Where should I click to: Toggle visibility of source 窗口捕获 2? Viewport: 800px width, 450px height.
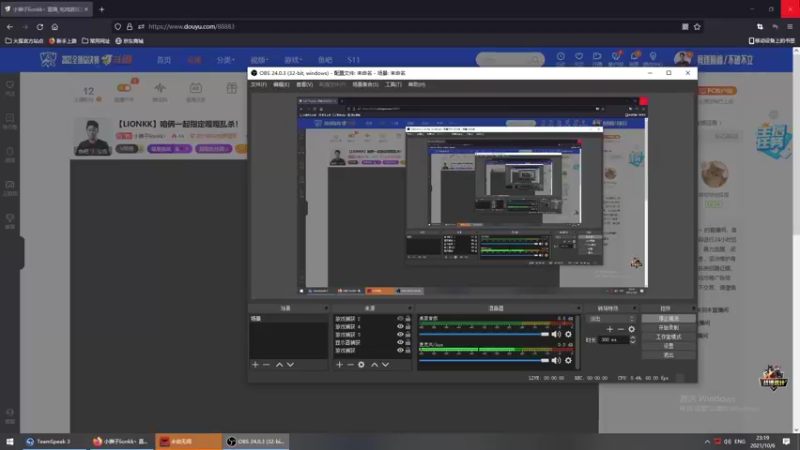pos(400,318)
